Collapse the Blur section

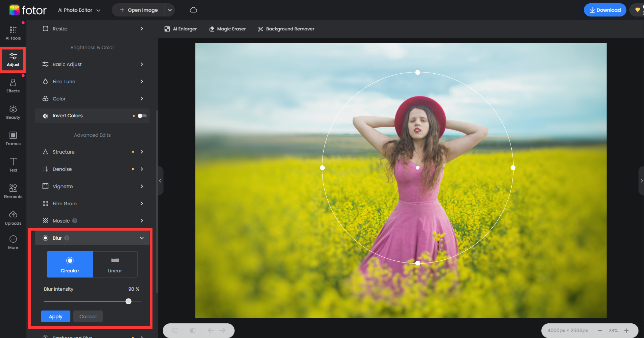coord(142,238)
